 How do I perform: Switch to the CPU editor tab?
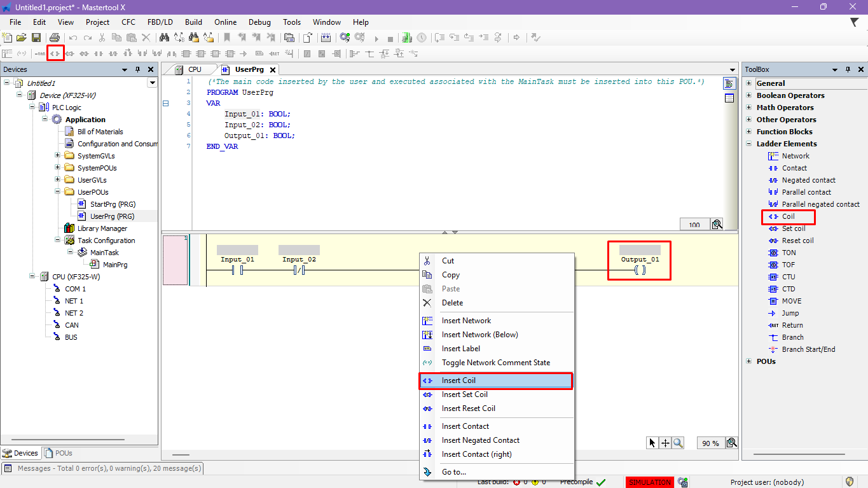(x=195, y=69)
